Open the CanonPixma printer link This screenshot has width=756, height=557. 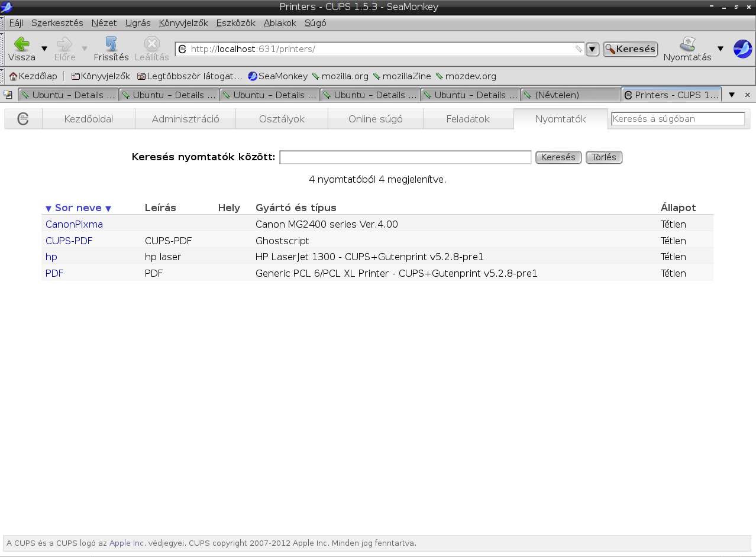click(x=74, y=225)
